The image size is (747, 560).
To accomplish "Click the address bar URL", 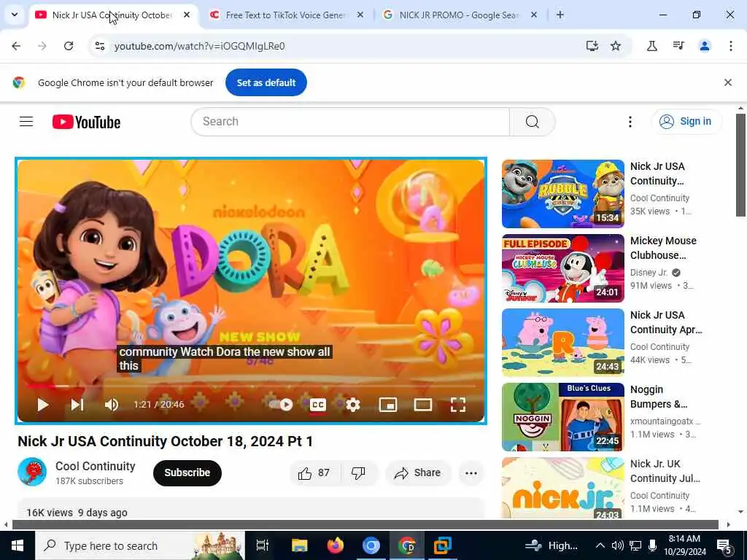I will click(199, 46).
